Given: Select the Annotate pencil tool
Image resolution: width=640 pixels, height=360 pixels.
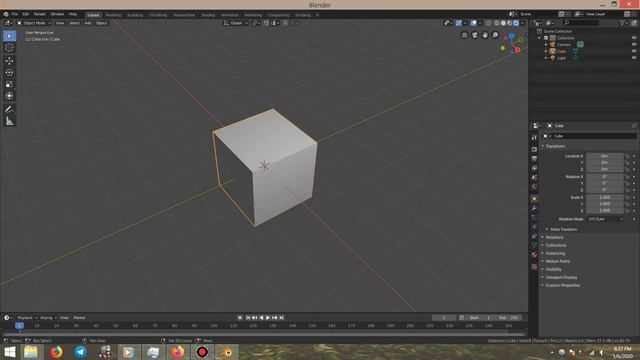Looking at the screenshot, I should [x=9, y=109].
